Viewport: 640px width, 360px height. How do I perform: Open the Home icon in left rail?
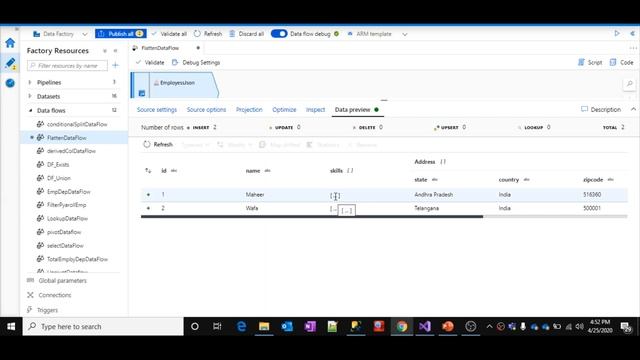click(x=10, y=43)
